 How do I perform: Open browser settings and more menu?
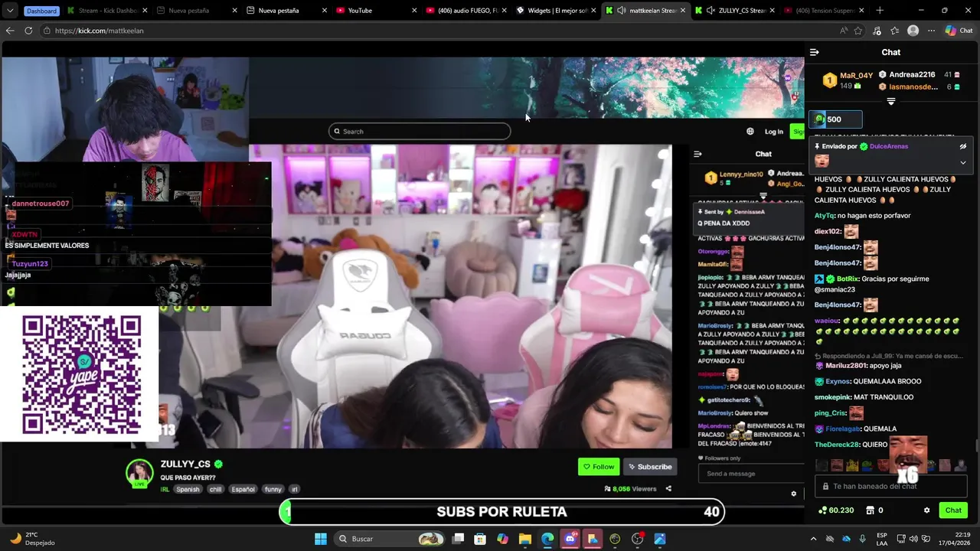(931, 31)
